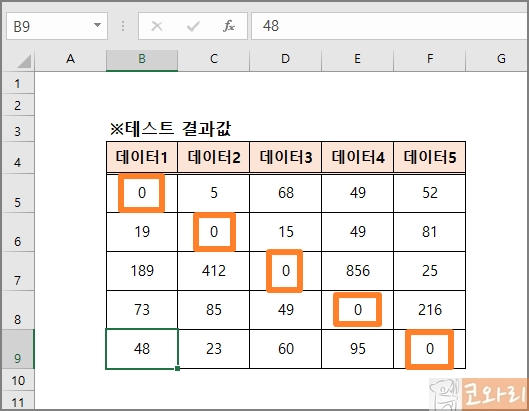Select row 3 header
Viewport: 529px width, 411px height.
click(x=18, y=129)
